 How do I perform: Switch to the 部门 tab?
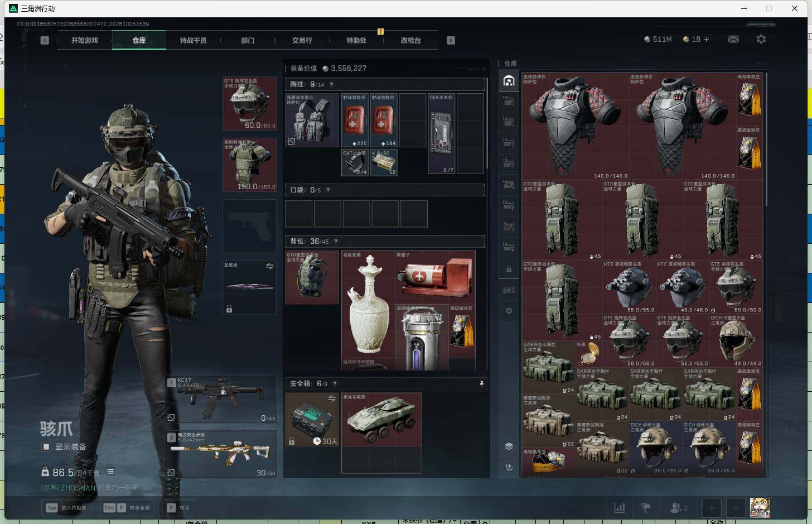[x=248, y=40]
